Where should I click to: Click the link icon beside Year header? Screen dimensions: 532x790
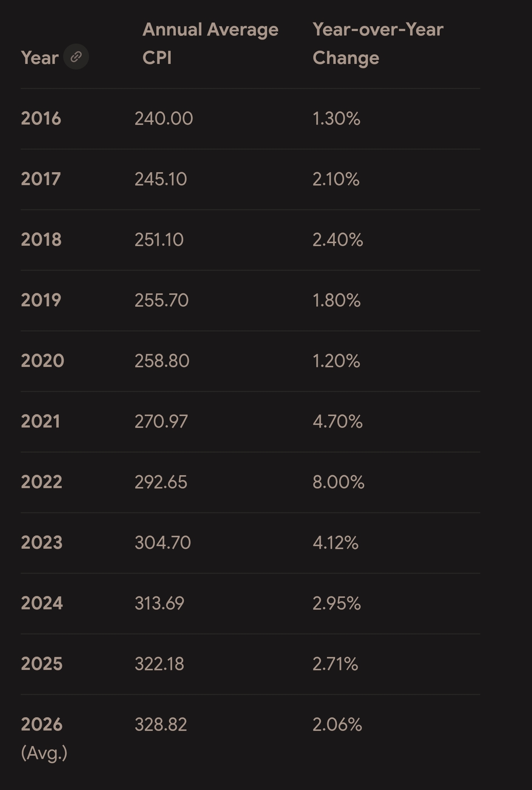coord(76,57)
